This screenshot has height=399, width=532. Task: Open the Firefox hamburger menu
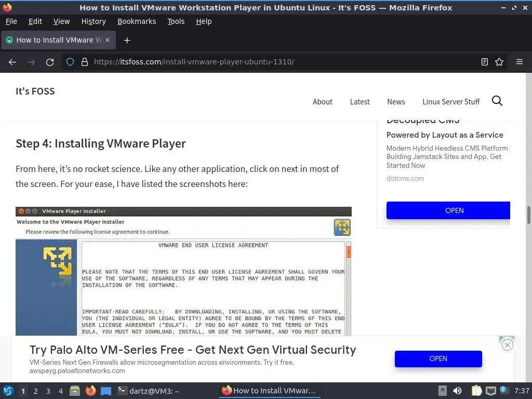point(520,62)
